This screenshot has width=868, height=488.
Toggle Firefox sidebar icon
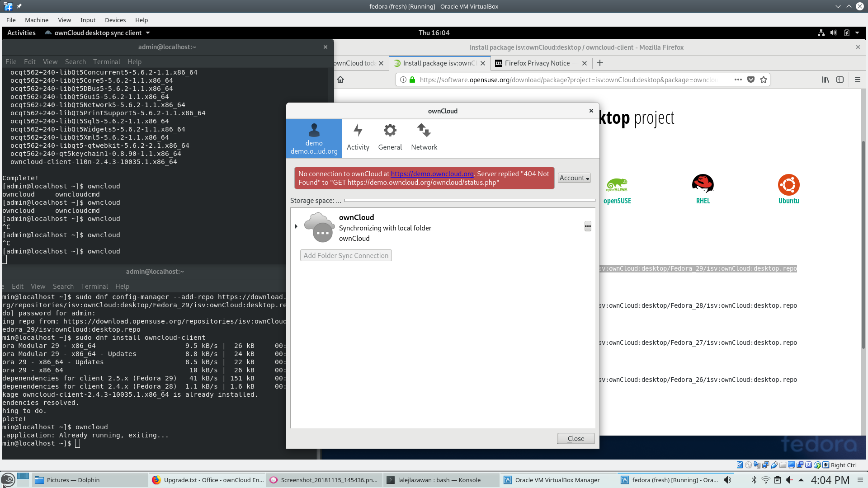click(840, 80)
